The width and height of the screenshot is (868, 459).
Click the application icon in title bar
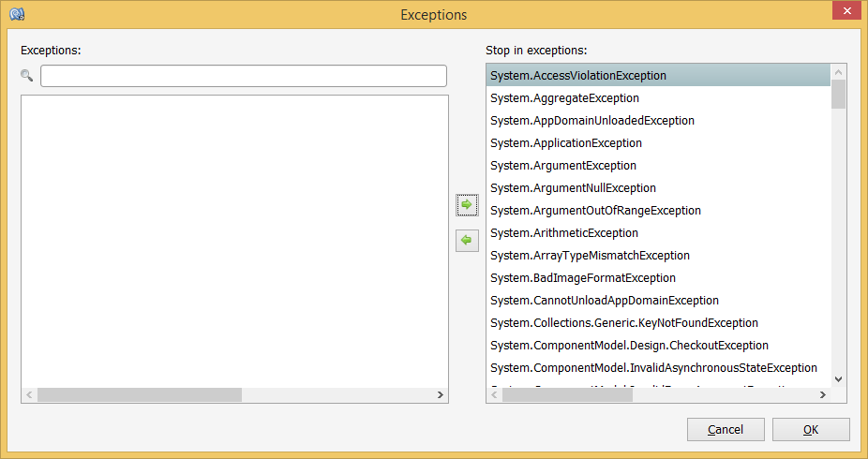(16, 14)
